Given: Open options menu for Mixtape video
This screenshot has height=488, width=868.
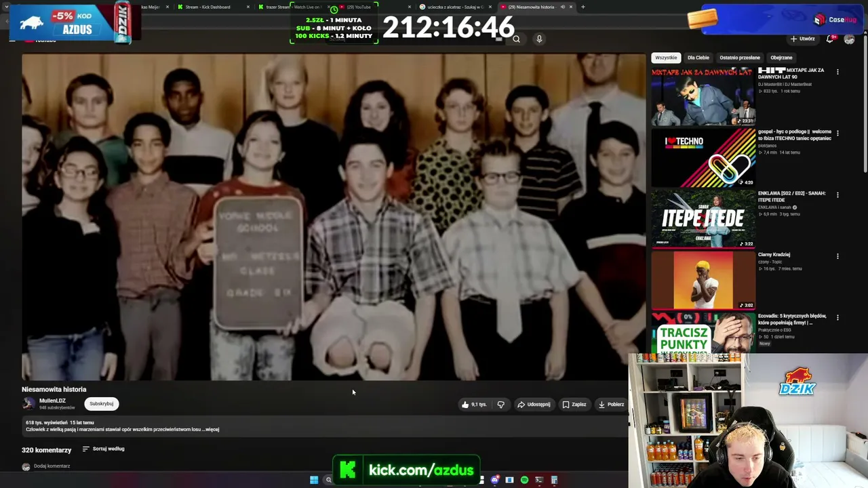Looking at the screenshot, I should (837, 71).
